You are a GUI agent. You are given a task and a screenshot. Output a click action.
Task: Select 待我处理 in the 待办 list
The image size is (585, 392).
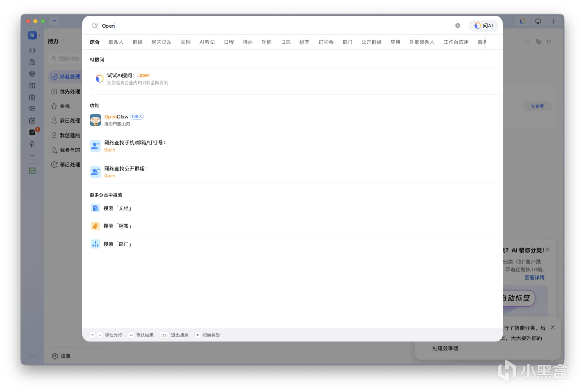[x=65, y=77]
